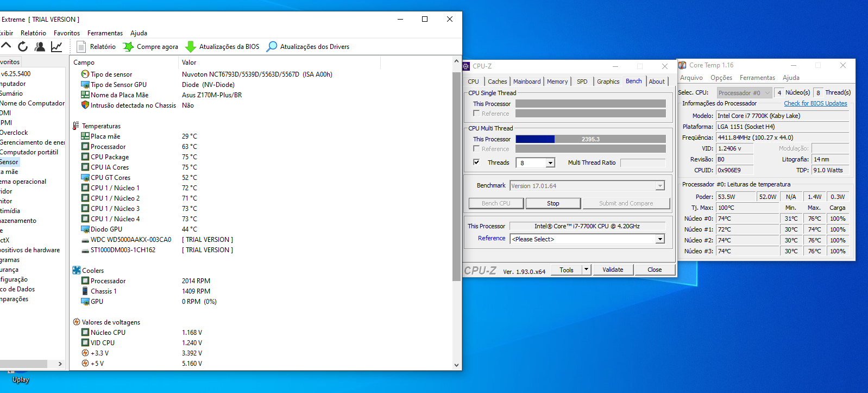Select the Tipo de Sensor GPU icon
Image resolution: width=868 pixels, height=393 pixels.
pyautogui.click(x=85, y=85)
